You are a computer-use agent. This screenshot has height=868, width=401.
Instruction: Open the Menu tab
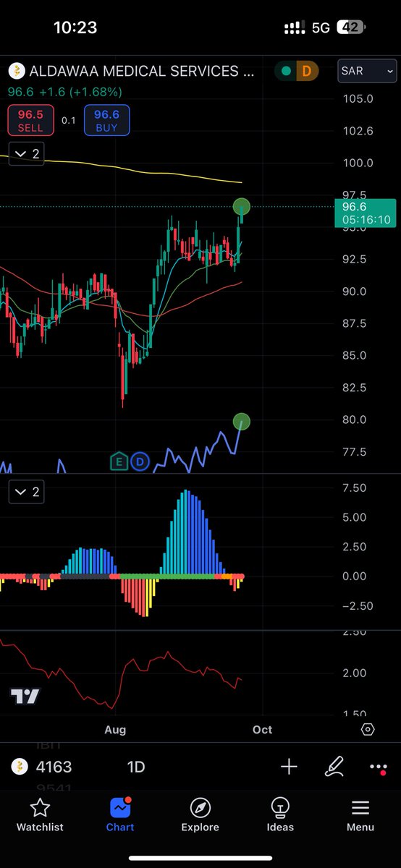pyautogui.click(x=360, y=815)
